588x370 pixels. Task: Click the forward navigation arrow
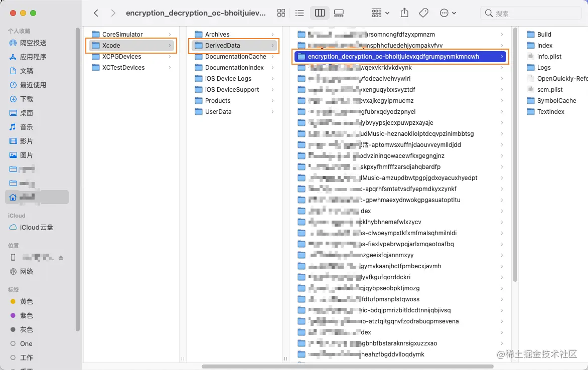pos(113,13)
